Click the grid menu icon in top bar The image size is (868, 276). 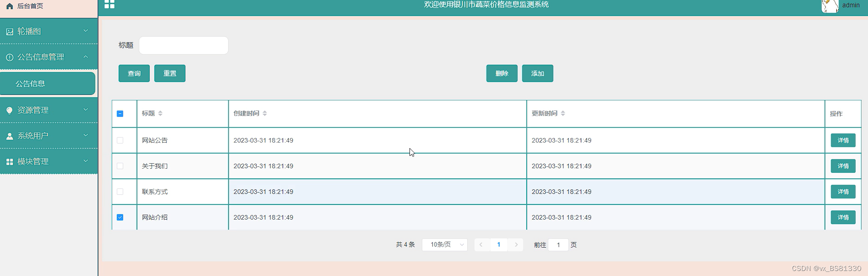click(109, 4)
